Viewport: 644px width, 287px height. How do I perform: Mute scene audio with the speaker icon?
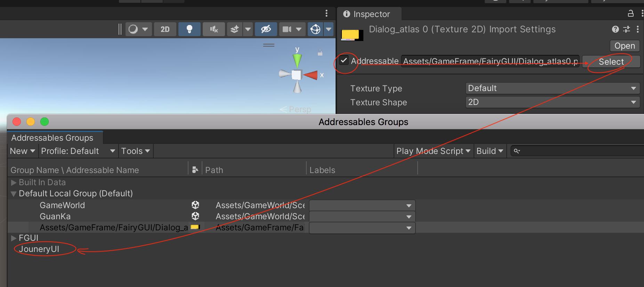214,29
